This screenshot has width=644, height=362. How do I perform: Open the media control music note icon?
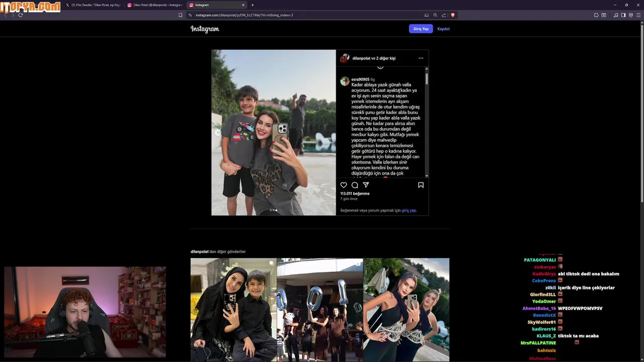[x=616, y=15]
